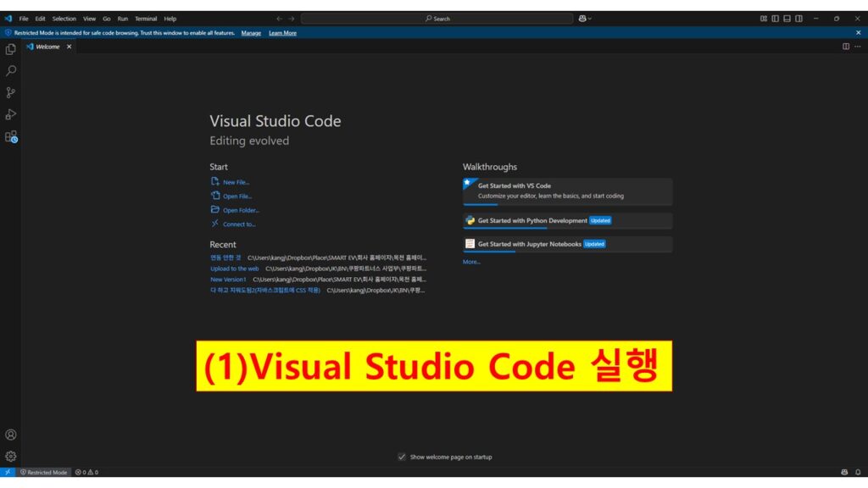Toggle the bottom panel
Image resolution: width=868 pixels, height=488 pixels.
coord(787,19)
